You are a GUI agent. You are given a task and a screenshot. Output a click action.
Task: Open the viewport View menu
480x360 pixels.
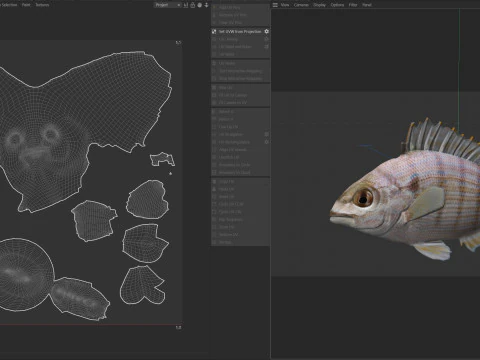pyautogui.click(x=285, y=5)
